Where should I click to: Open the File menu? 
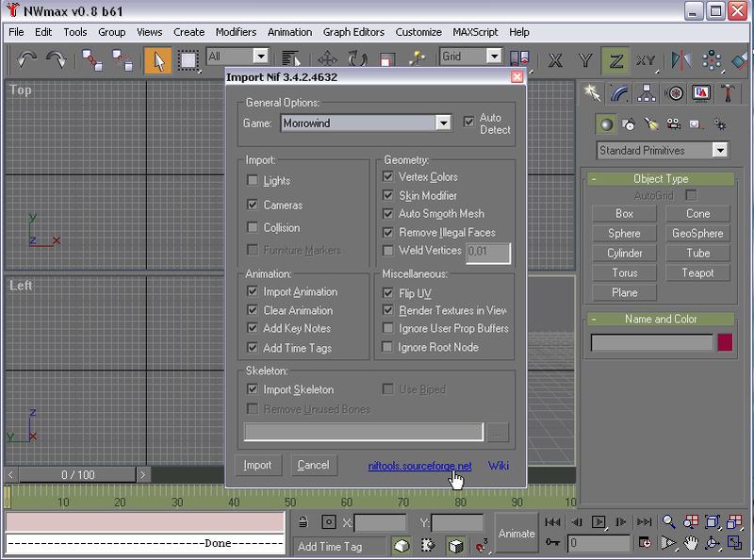click(16, 32)
